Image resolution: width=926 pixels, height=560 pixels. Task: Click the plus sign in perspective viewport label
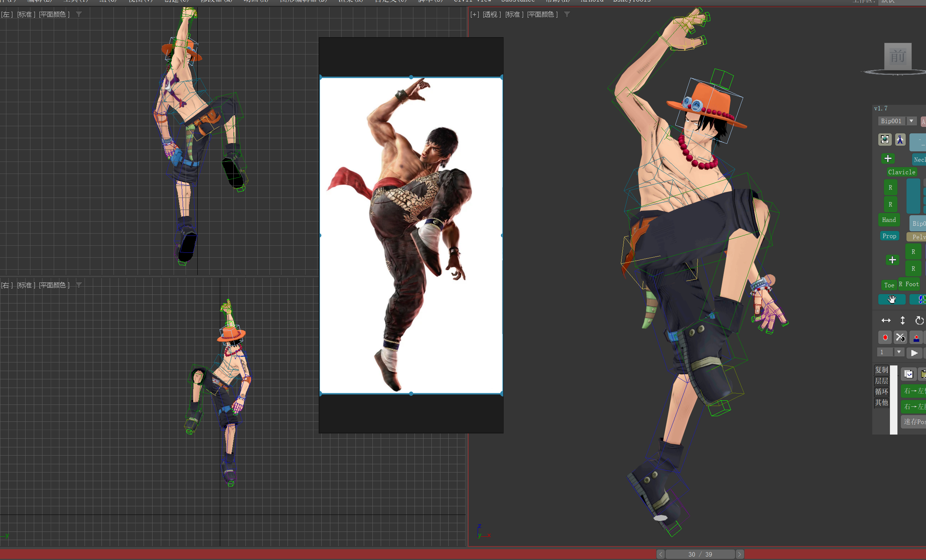point(475,14)
